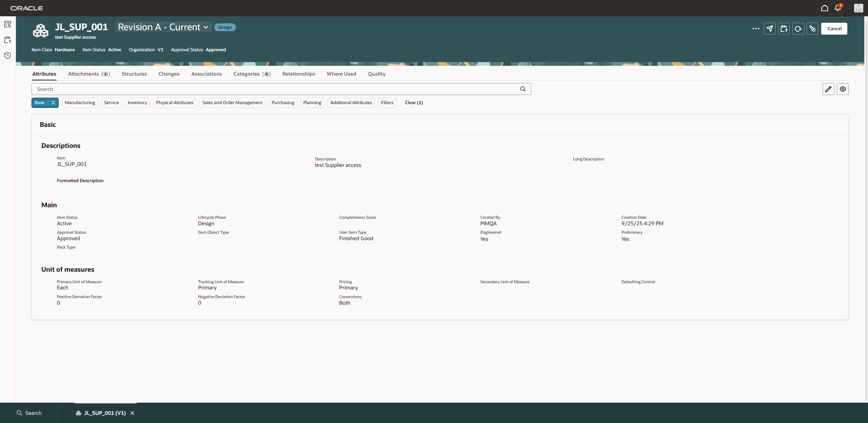Remove the Basic filter with its X
Screen dimensions: 868x423
[53, 102]
